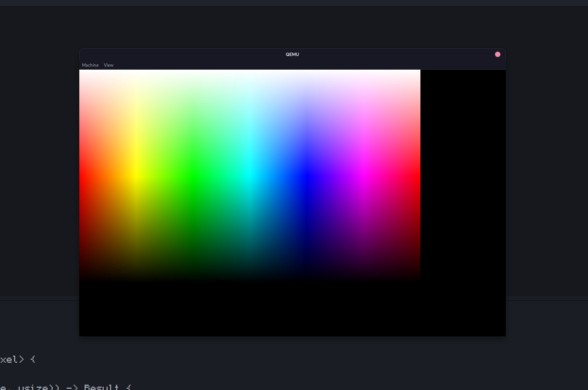This screenshot has height=390, width=588.
Task: Click the Machine menu to expand its options
Action: [90, 65]
